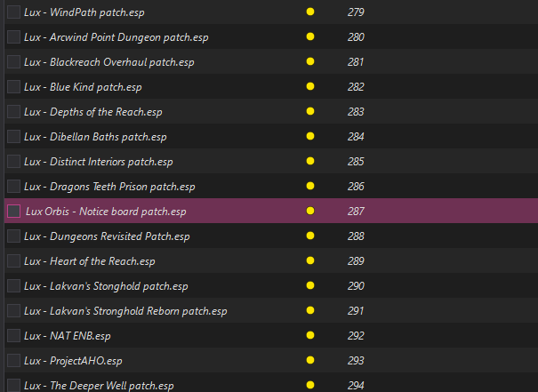538x392 pixels.
Task: Tick Lux - Distinct Interiors patch.esp checkbox
Action: (x=13, y=161)
